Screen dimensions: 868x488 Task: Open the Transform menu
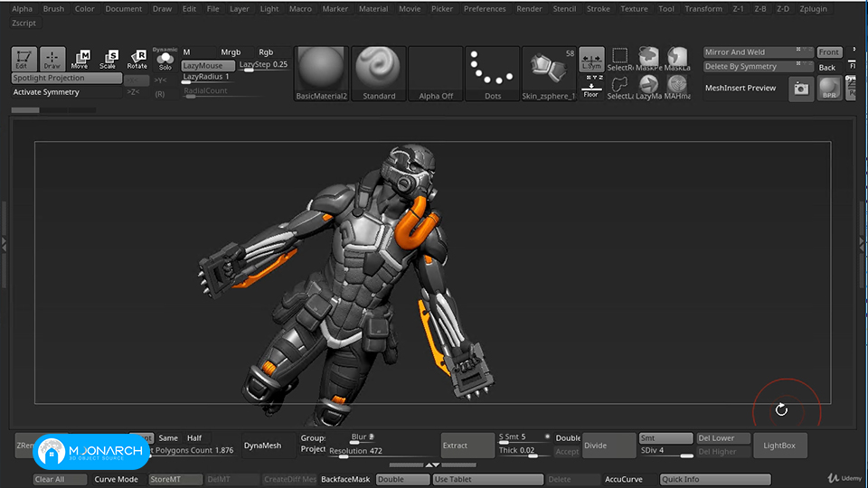[703, 9]
